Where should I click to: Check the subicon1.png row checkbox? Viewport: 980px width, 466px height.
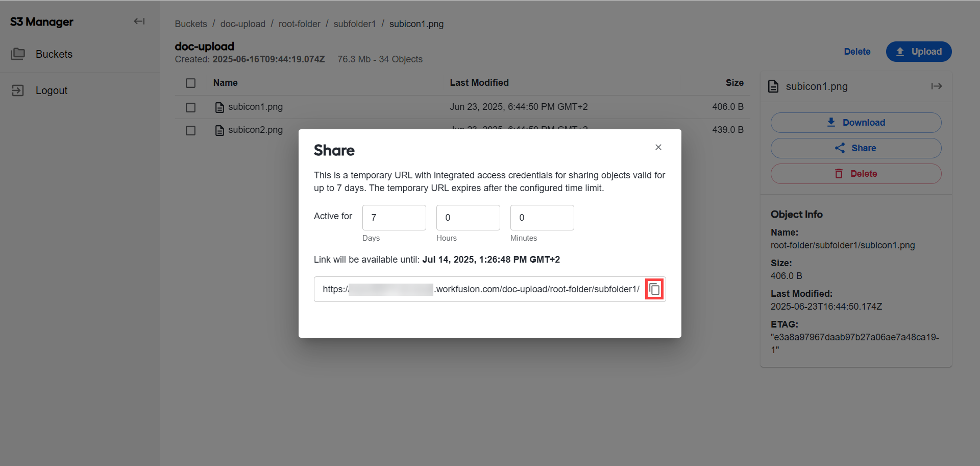(191, 107)
